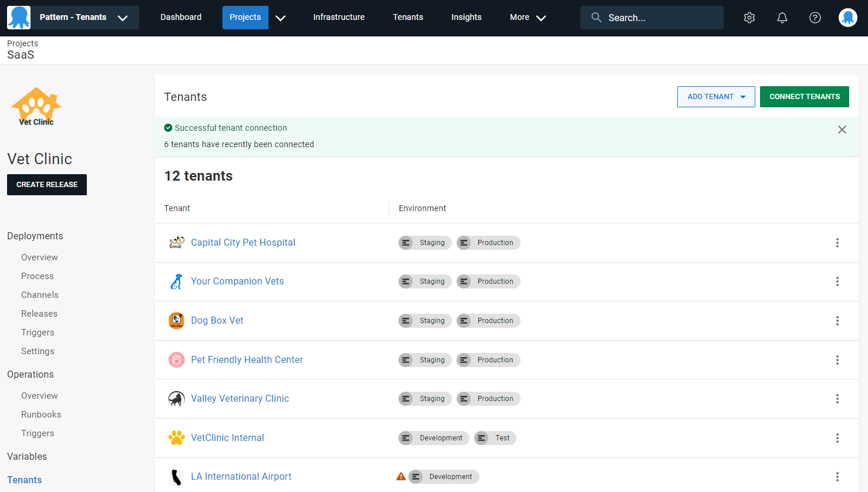This screenshot has height=492, width=868.
Task: Open overflow menu for Dog Box Vet
Action: coord(837,321)
